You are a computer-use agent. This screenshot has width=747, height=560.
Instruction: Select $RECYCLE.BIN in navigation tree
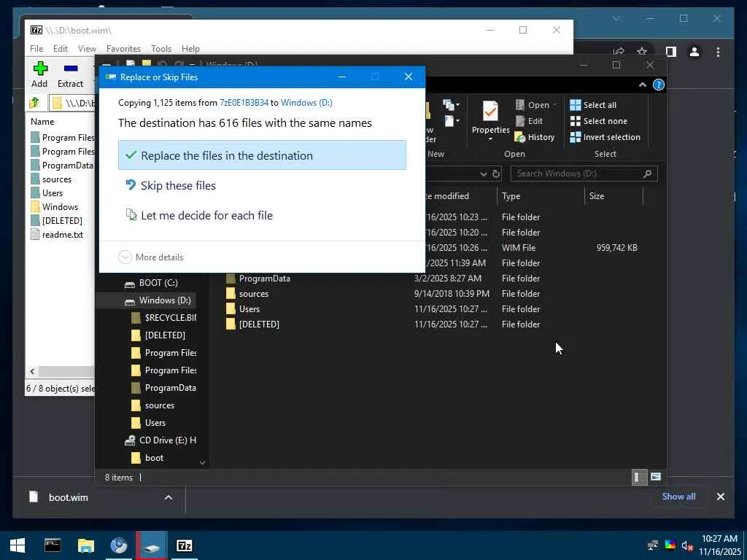[x=163, y=318]
